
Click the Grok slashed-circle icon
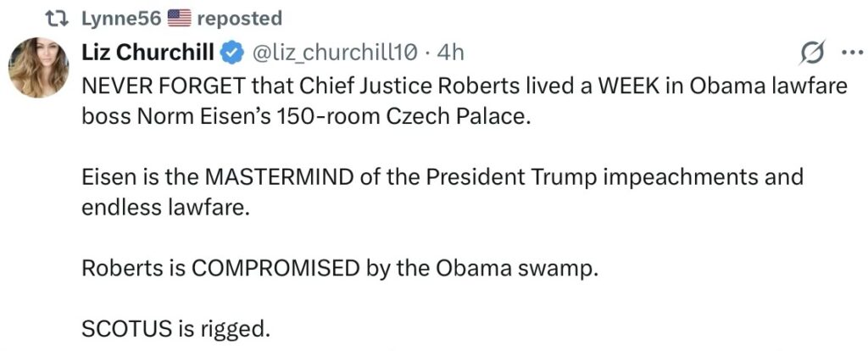[801, 54]
